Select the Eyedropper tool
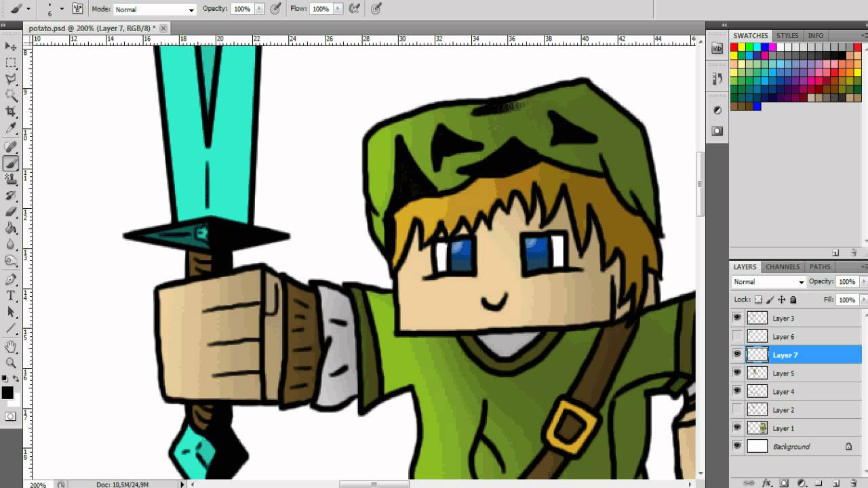This screenshot has width=868, height=488. click(11, 128)
